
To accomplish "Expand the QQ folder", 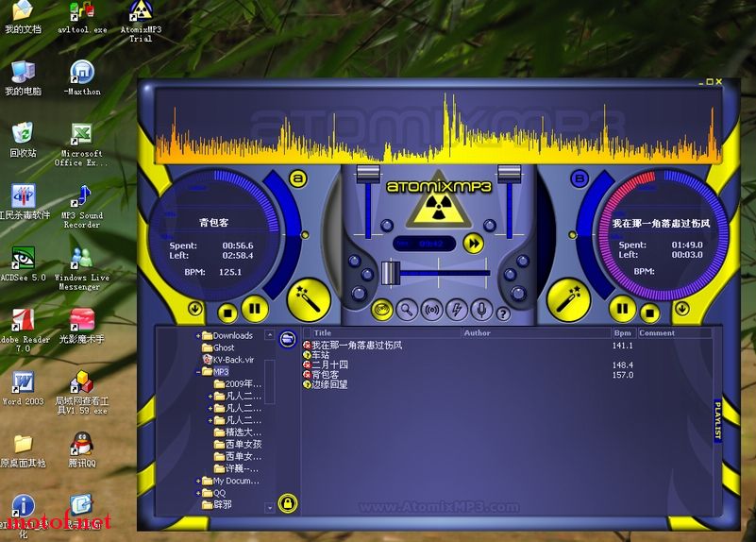I will 197,493.
